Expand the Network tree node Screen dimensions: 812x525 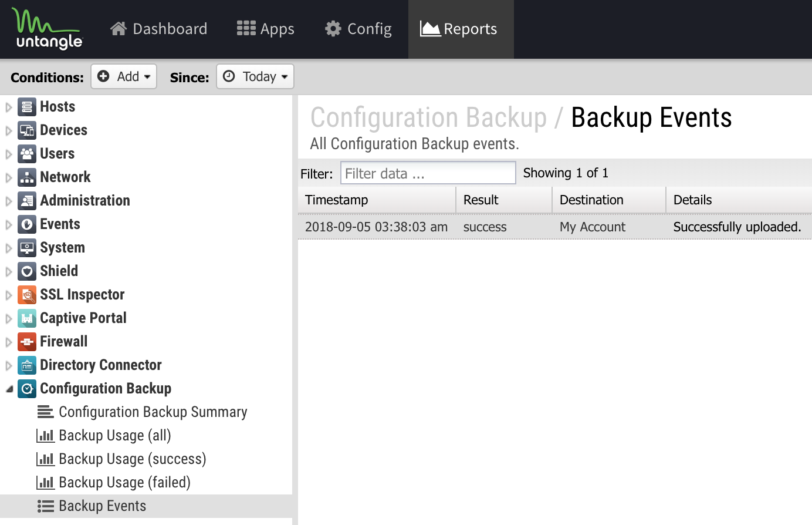point(9,178)
